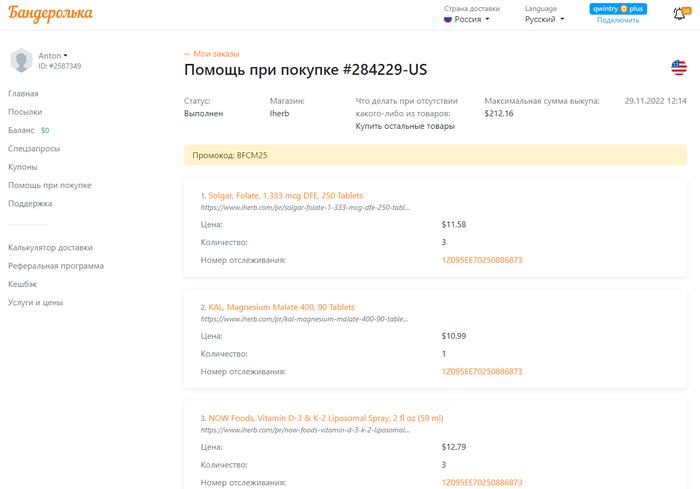Open Купоны page
The image size is (700, 489).
coord(22,167)
